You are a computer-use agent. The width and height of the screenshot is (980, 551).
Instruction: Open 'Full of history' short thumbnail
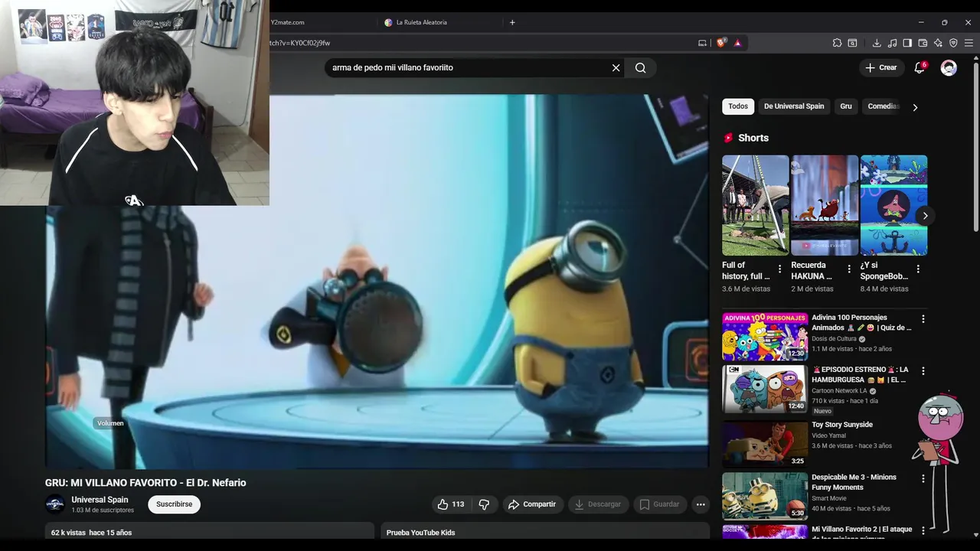click(755, 205)
